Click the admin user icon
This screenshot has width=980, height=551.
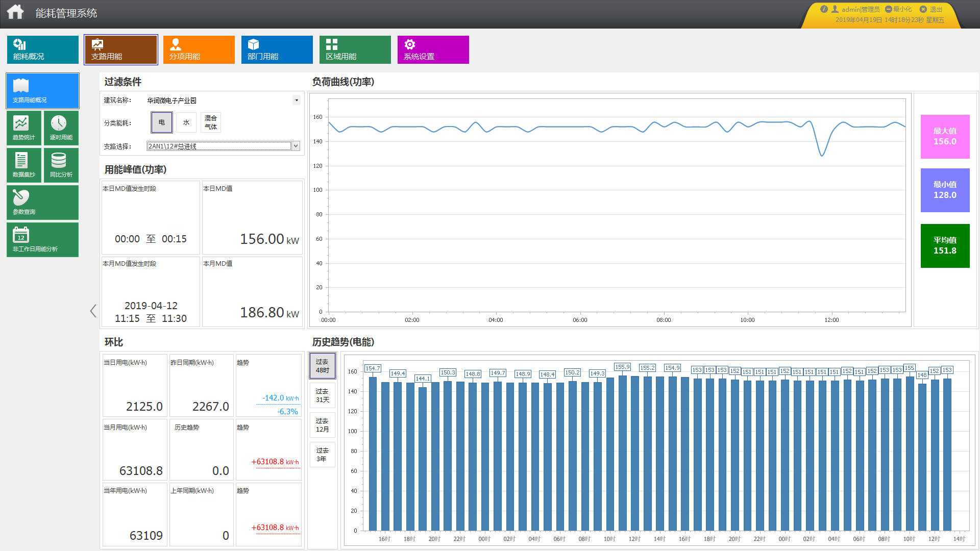tap(835, 9)
